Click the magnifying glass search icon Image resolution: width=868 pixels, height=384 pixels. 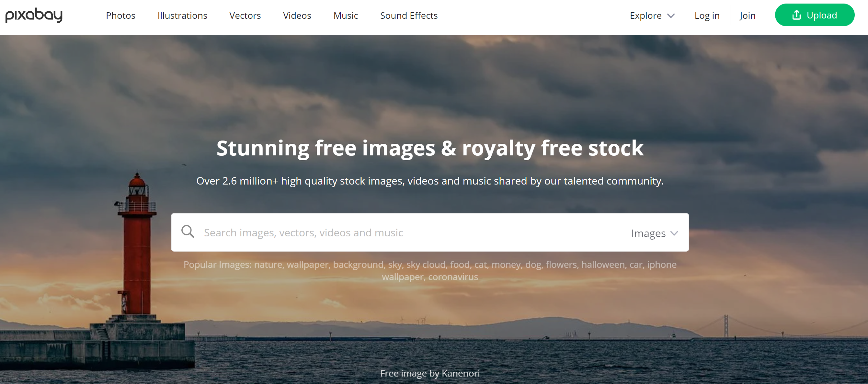pos(188,232)
